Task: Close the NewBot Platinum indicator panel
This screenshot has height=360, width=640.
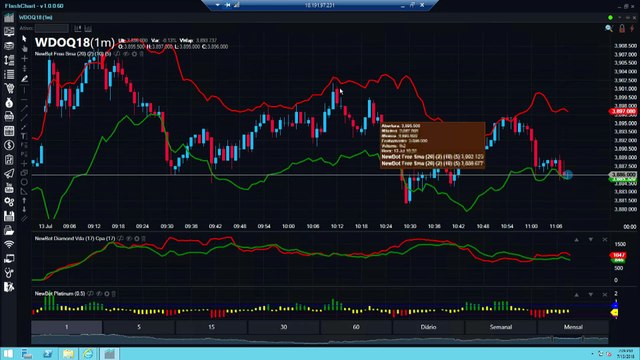Action: coord(605,294)
